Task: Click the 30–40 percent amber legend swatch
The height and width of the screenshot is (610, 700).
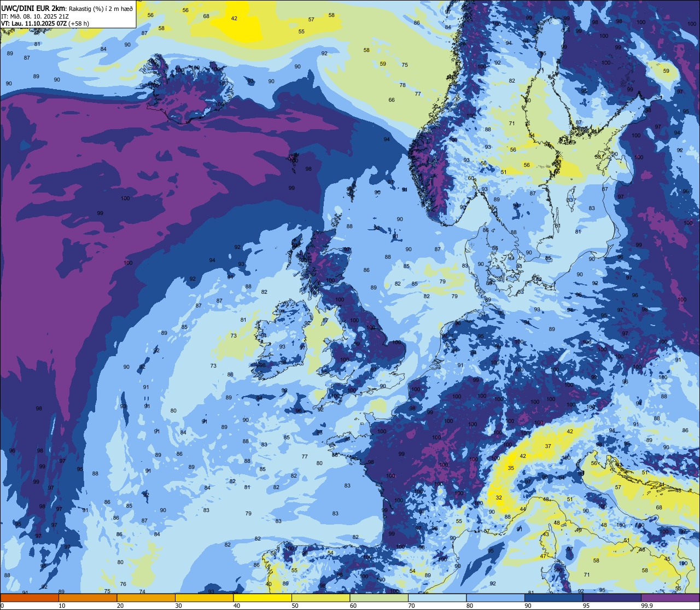Action: 204,597
